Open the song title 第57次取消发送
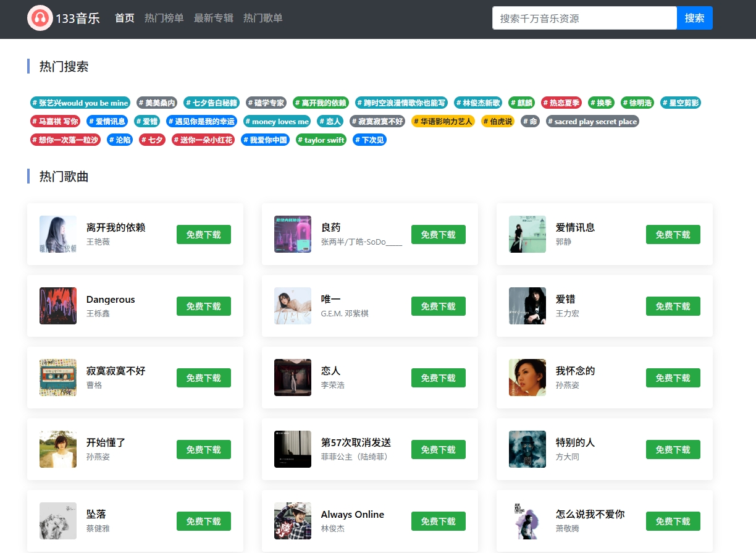The image size is (756, 553). coord(356,442)
